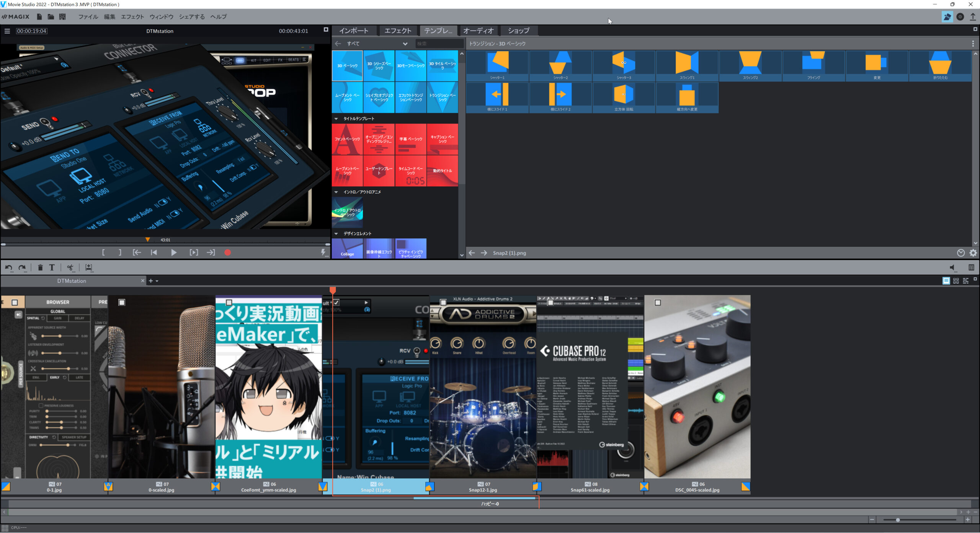This screenshot has width=980, height=533.
Task: Choose the 横にスライド1 transition
Action: [x=497, y=98]
